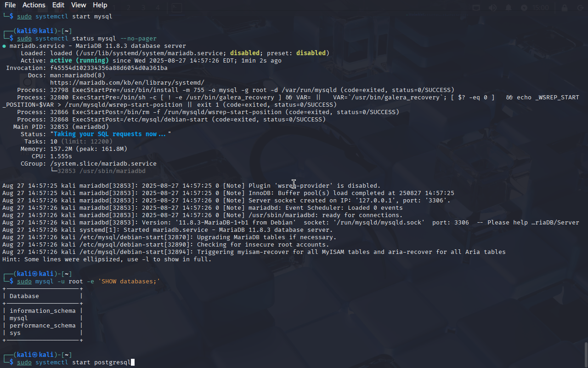Open the Edit menu
This screenshot has width=588, height=368.
(x=58, y=5)
